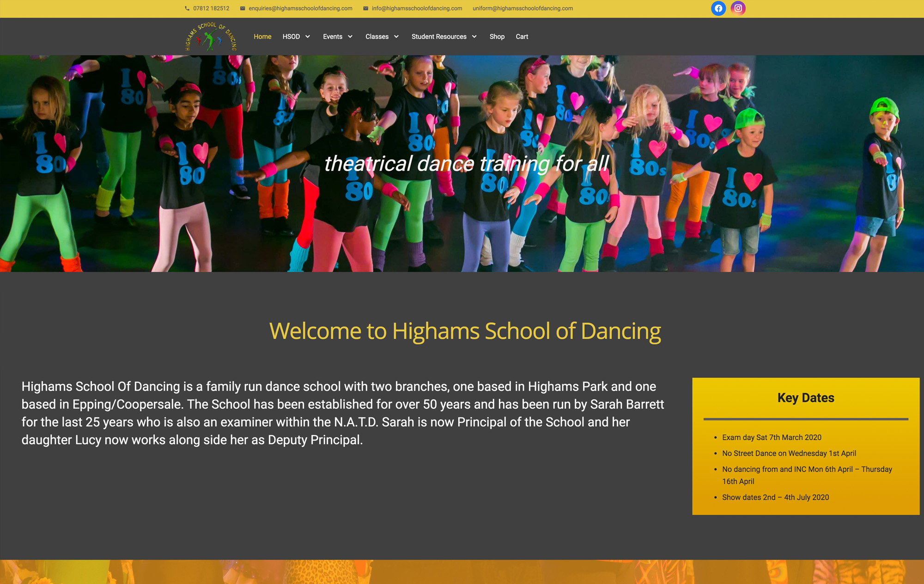This screenshot has width=924, height=584.
Task: Click the envelope icon before info email
Action: [x=365, y=8]
